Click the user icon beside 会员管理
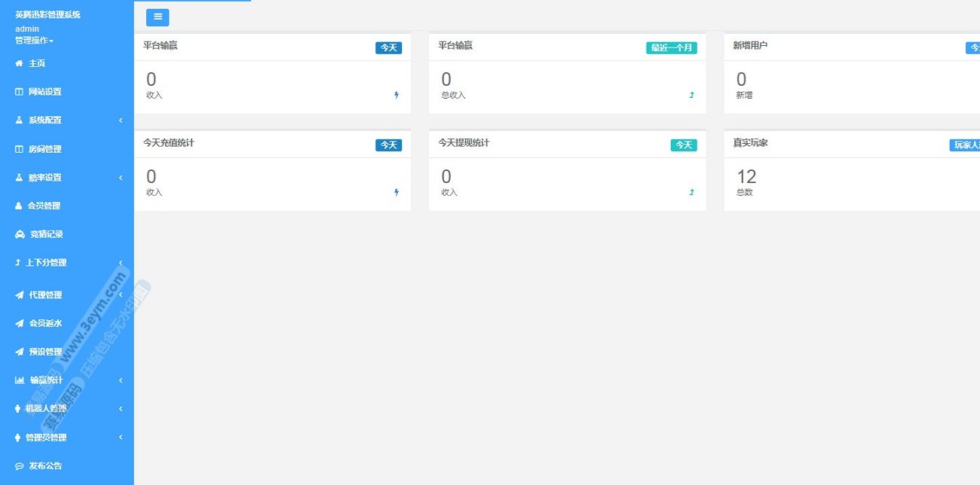The image size is (980, 485). [x=19, y=206]
